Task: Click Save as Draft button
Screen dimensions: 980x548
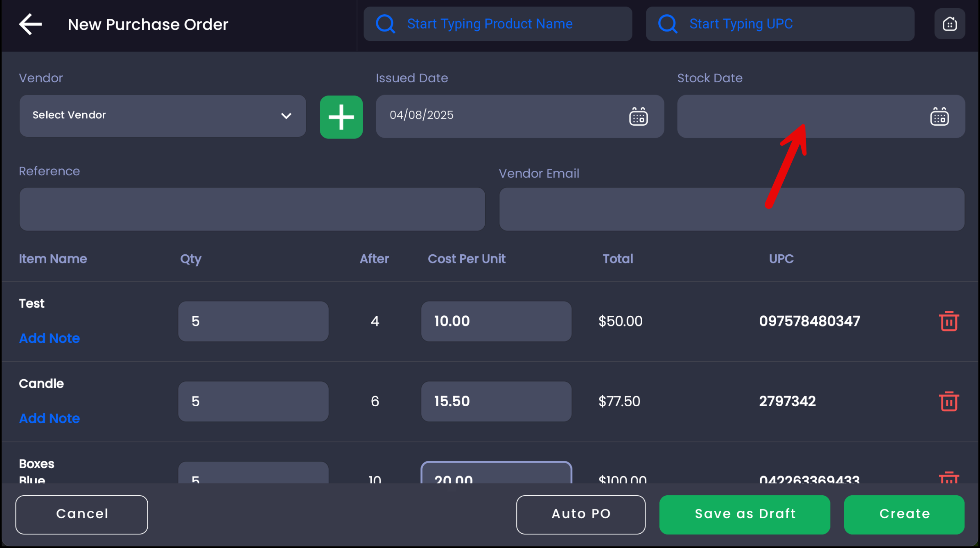Action: 745,514
